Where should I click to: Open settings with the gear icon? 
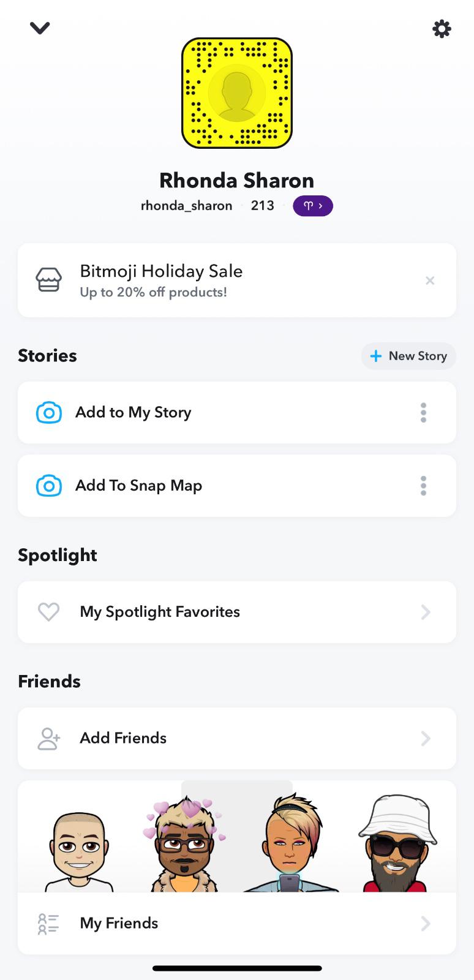[442, 29]
